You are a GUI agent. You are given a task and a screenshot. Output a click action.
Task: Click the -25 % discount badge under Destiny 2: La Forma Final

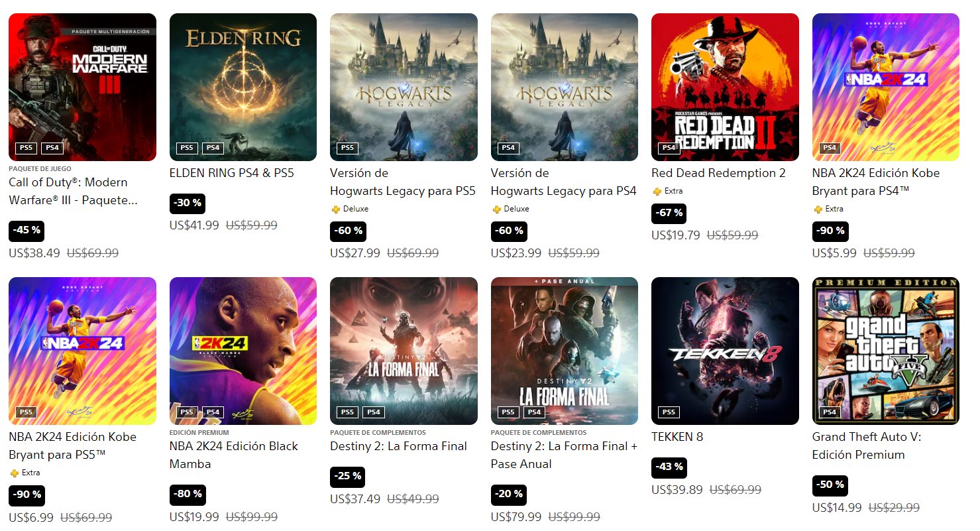(x=347, y=477)
